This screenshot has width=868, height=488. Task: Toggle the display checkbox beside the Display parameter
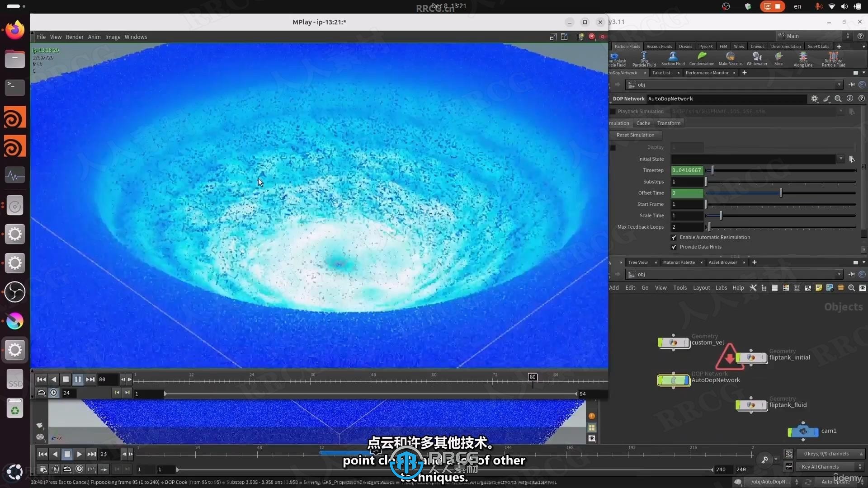click(x=613, y=148)
